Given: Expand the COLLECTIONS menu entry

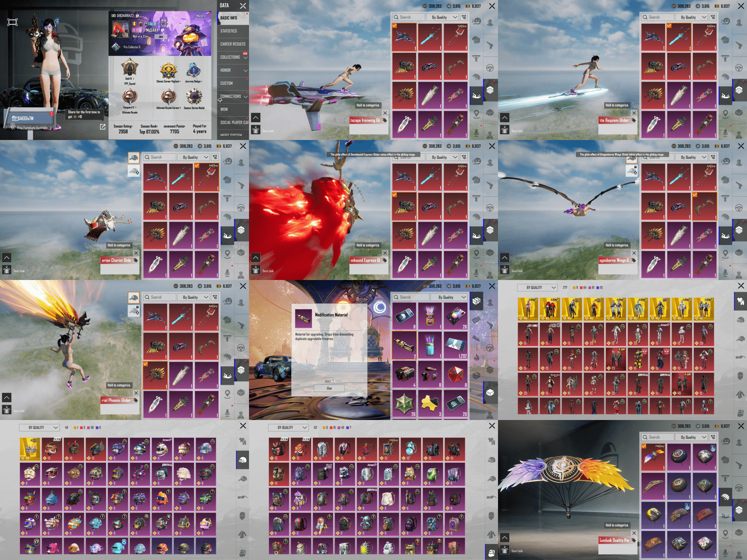Looking at the screenshot, I should point(233,57).
